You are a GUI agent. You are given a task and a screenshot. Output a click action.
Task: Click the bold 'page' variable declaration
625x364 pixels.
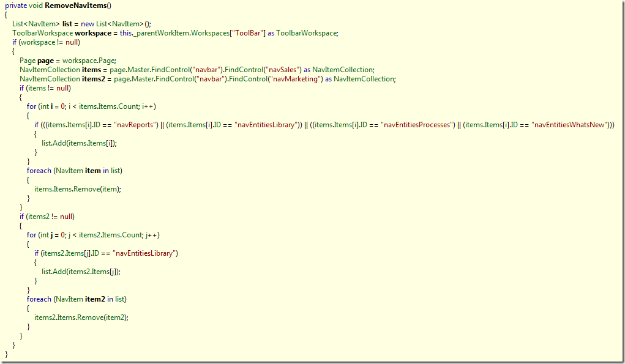45,61
